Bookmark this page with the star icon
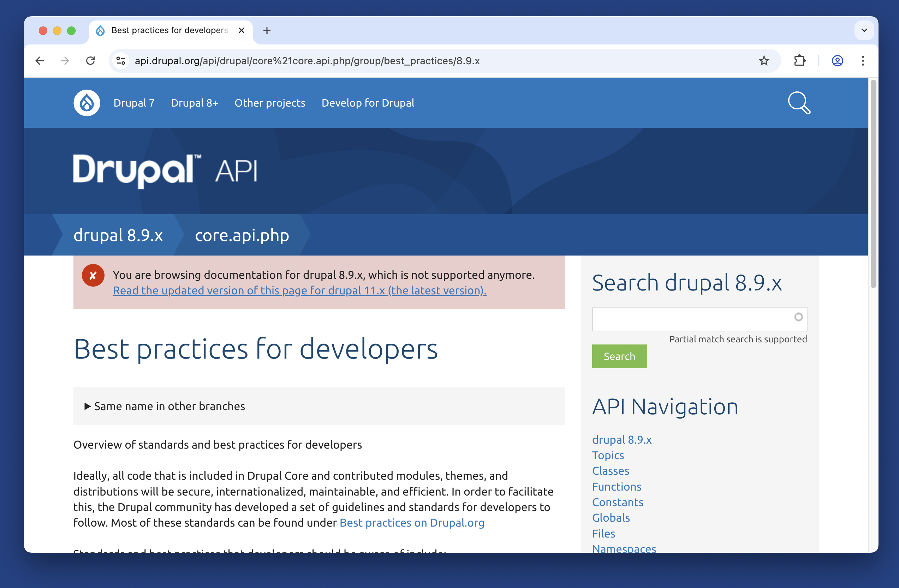The width and height of the screenshot is (899, 588). pyautogui.click(x=764, y=61)
